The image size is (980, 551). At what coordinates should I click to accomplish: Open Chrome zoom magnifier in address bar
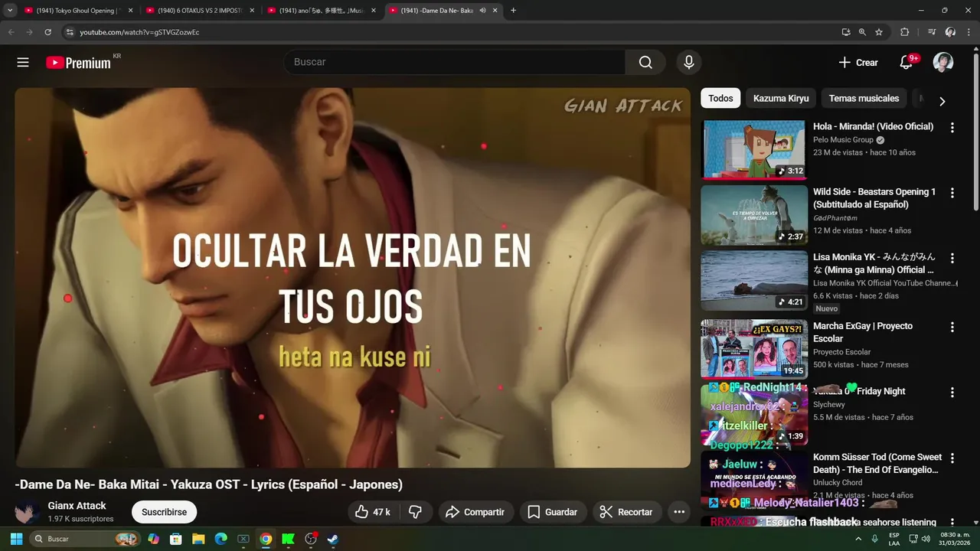click(862, 32)
